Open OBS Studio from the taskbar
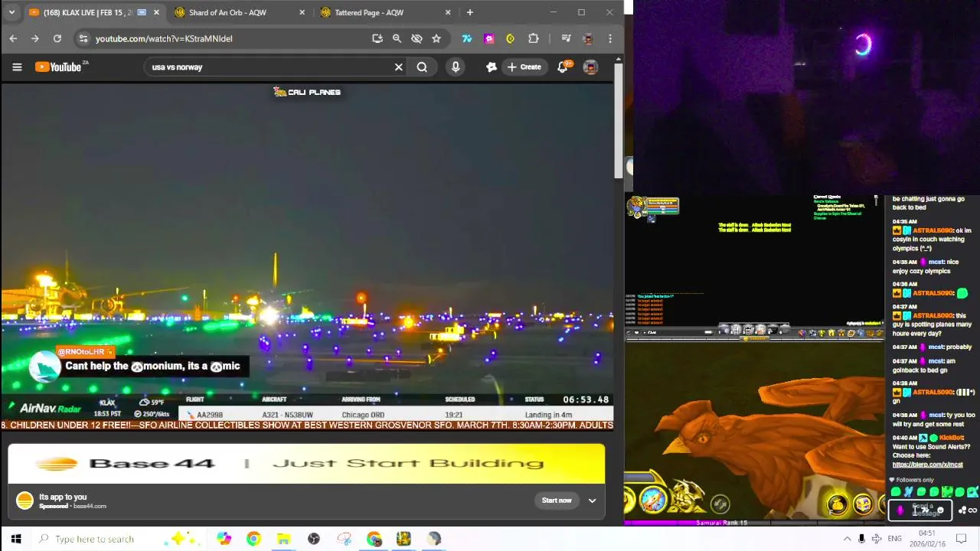This screenshot has height=551, width=980. coord(314,539)
